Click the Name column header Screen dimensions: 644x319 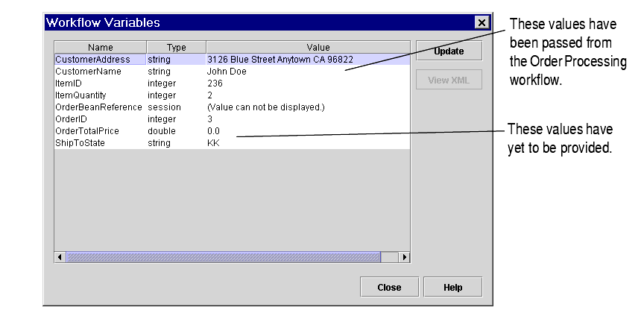coord(101,48)
